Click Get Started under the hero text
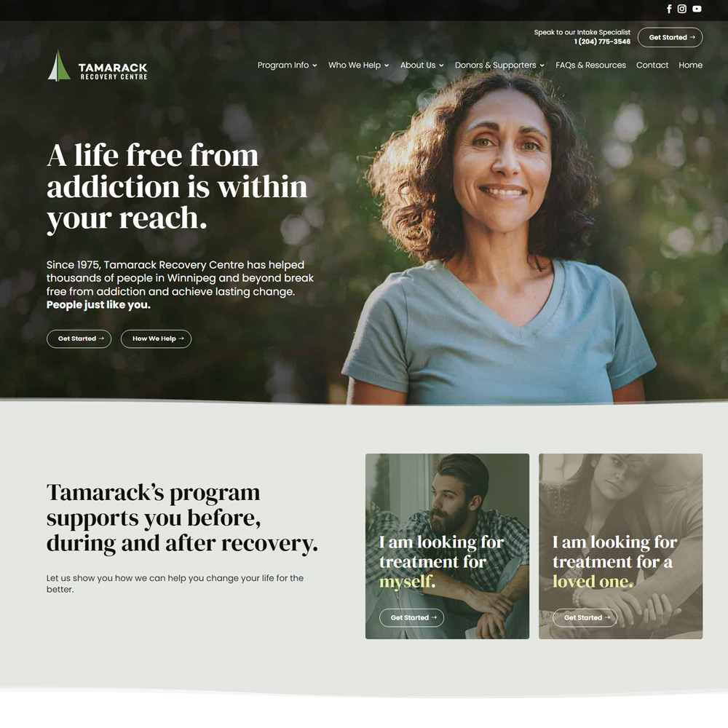Viewport: 728px width, 728px height. 79,339
